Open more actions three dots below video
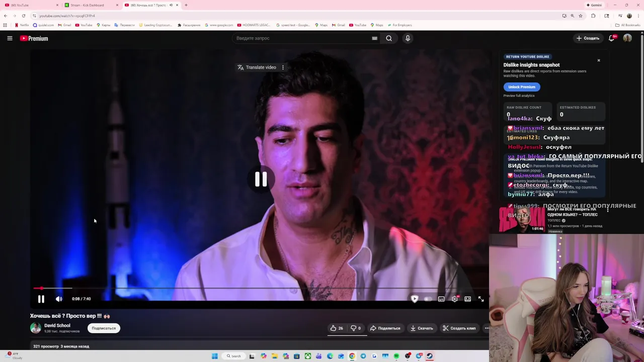The image size is (644, 362). click(x=487, y=328)
